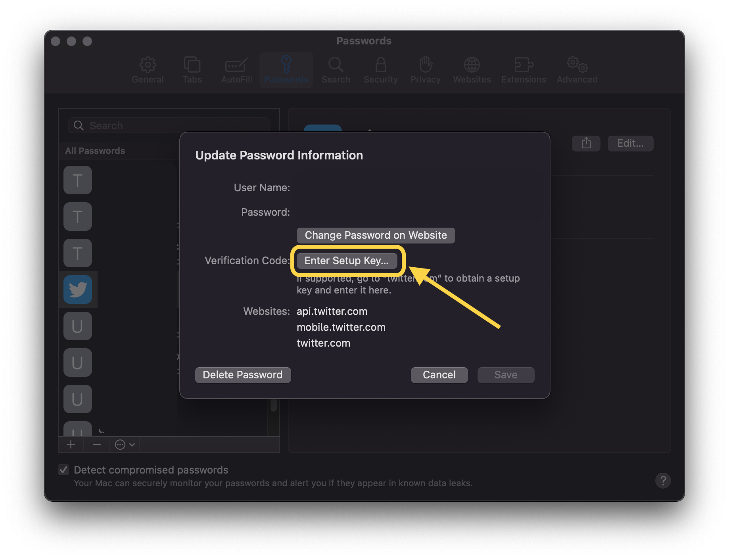Click the Enter Setup Key button
The height and width of the screenshot is (560, 729).
347,261
